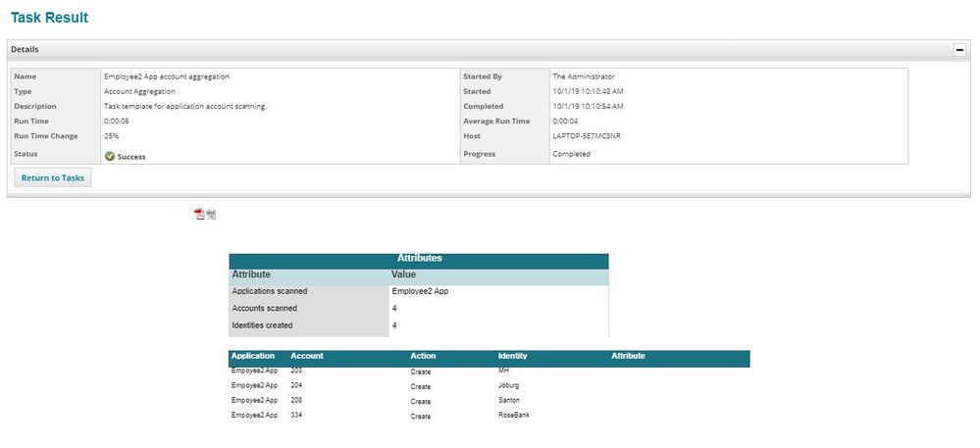This screenshot has width=980, height=448.
Task: Collapse the Details panel with minus button
Action: 960,50
